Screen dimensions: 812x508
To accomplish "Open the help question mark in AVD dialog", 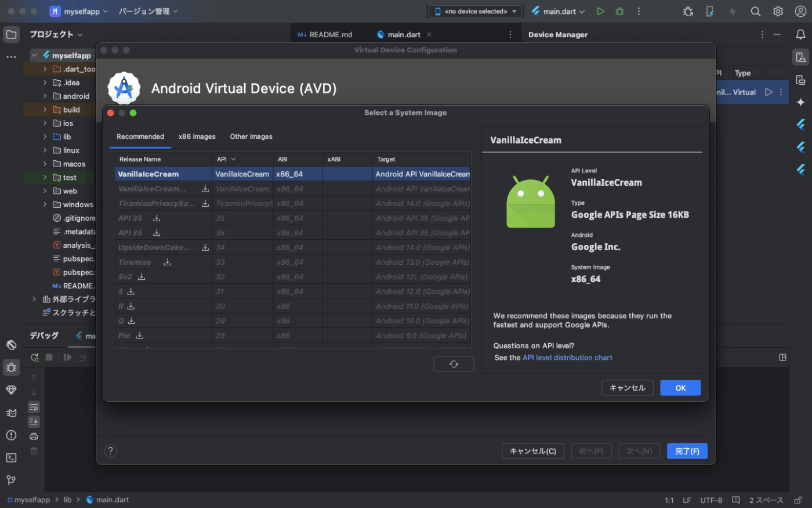I will (111, 451).
